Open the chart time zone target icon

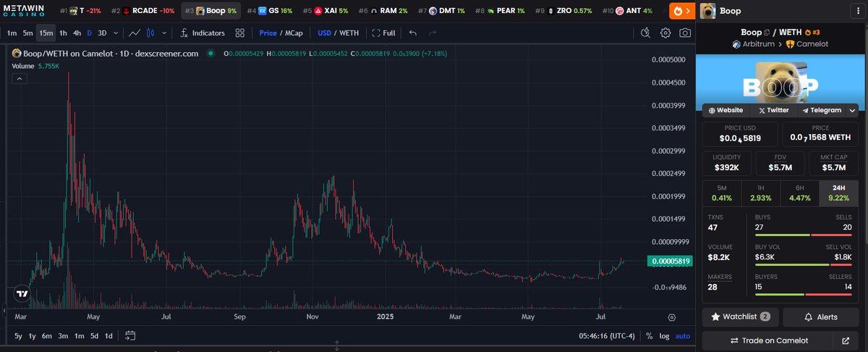click(x=672, y=317)
